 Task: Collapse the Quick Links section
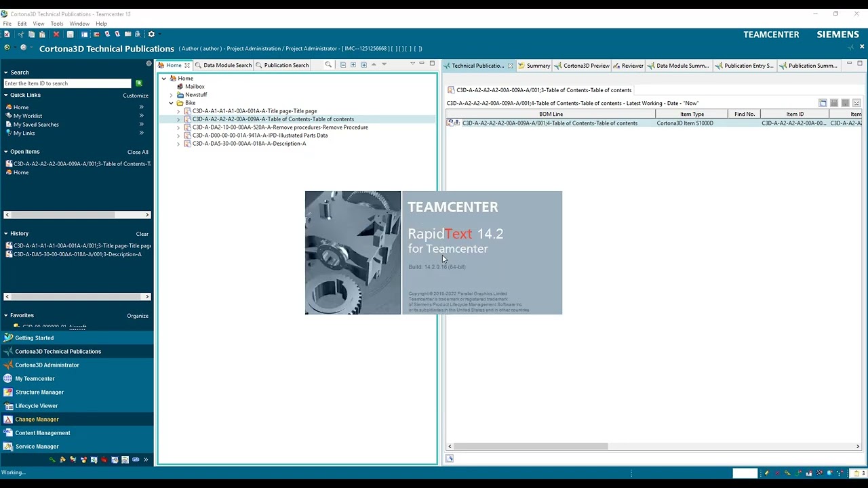(x=5, y=96)
